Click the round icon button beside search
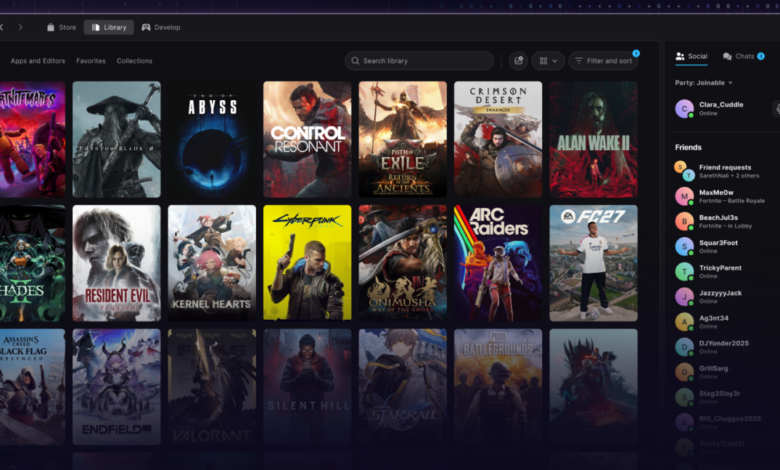The height and width of the screenshot is (470, 780). click(518, 61)
